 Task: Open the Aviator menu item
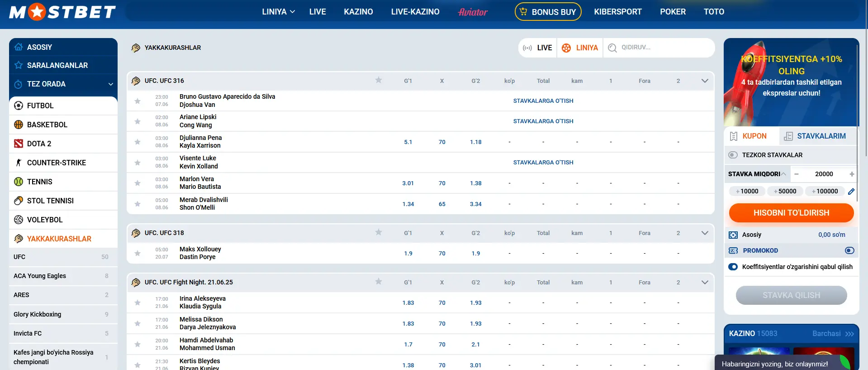(x=473, y=12)
